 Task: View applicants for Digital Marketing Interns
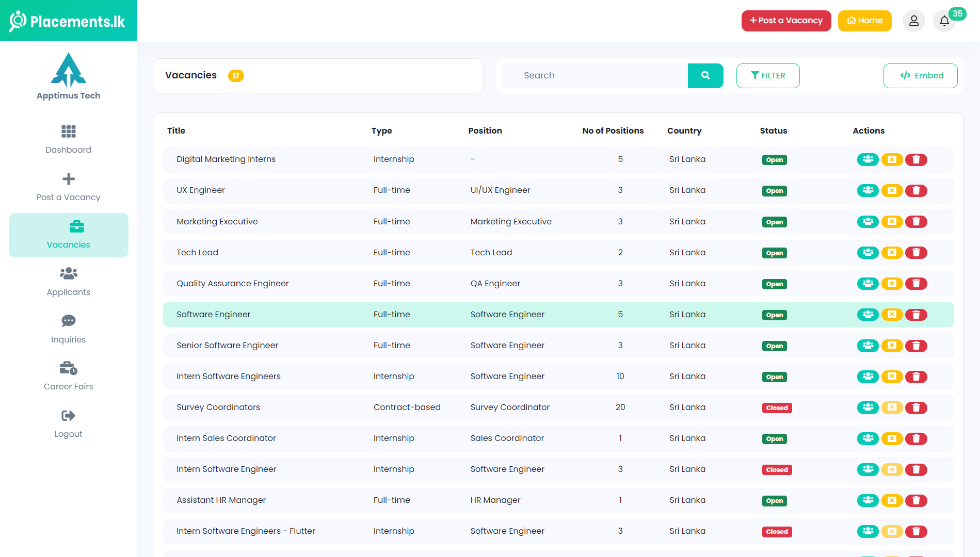tap(867, 160)
